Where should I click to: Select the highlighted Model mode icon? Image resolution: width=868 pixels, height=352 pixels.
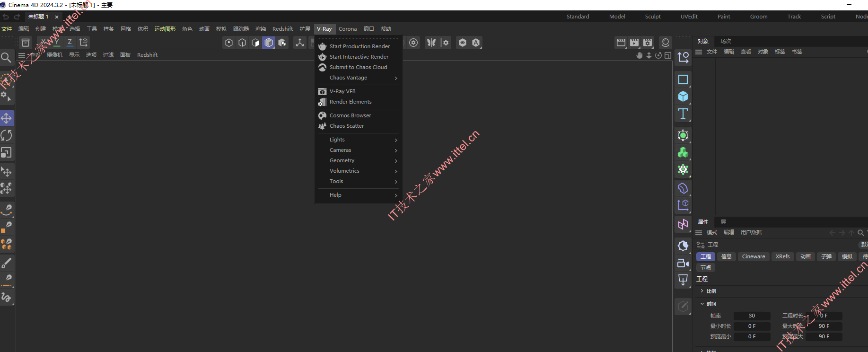pyautogui.click(x=269, y=43)
